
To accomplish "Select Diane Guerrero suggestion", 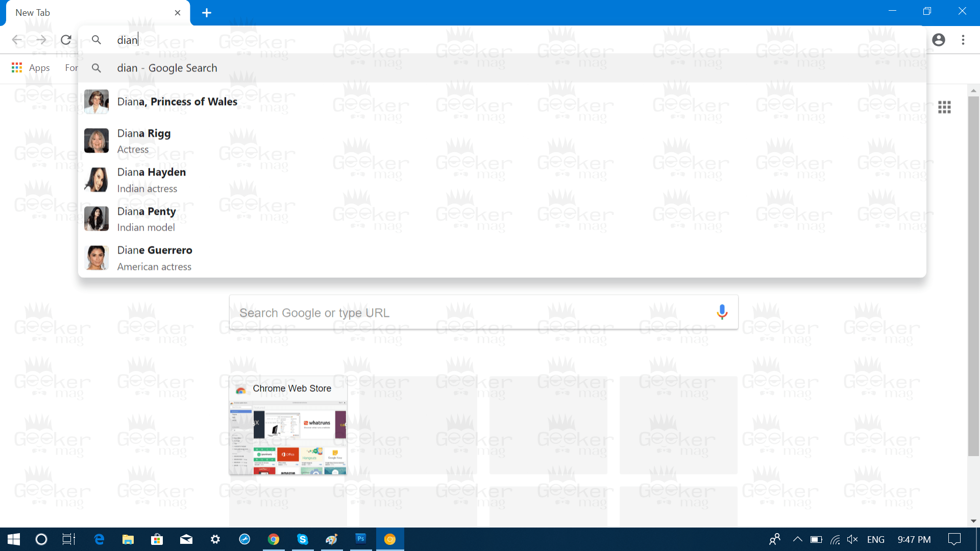I will click(502, 258).
